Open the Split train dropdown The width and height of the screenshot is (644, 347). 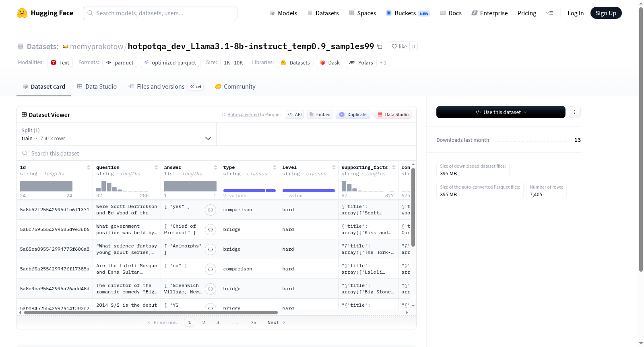[116, 134]
